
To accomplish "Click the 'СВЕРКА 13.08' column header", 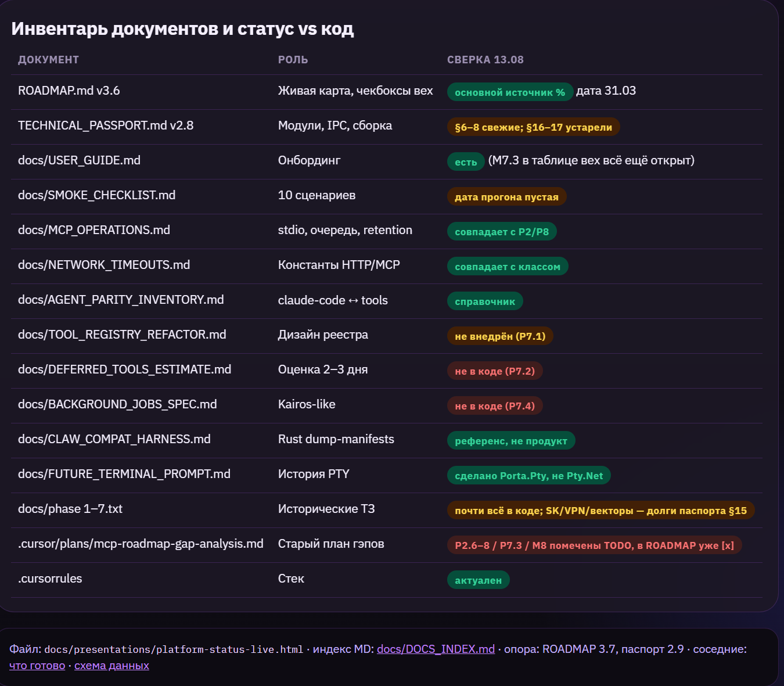I will click(x=485, y=60).
